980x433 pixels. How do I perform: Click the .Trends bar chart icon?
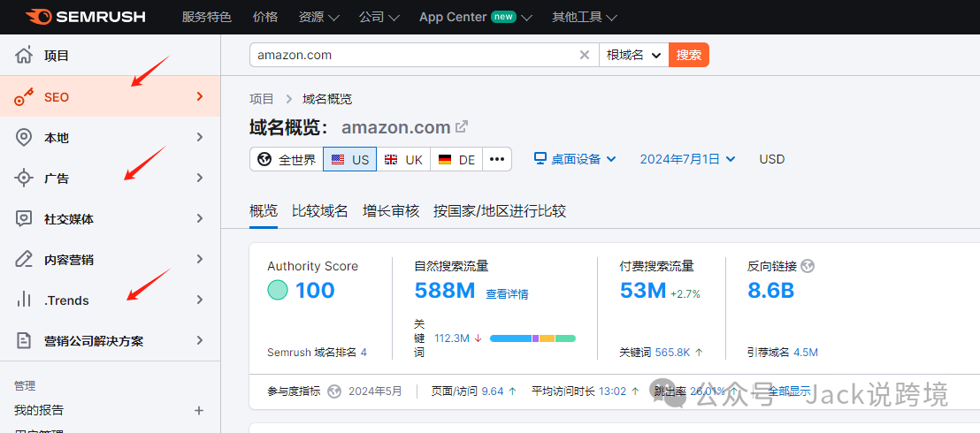click(x=24, y=300)
